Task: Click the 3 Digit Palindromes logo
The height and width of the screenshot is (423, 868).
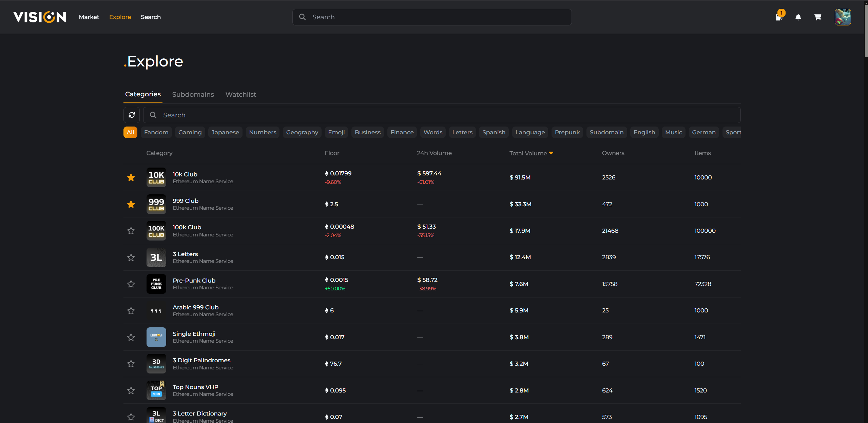Action: click(x=156, y=364)
